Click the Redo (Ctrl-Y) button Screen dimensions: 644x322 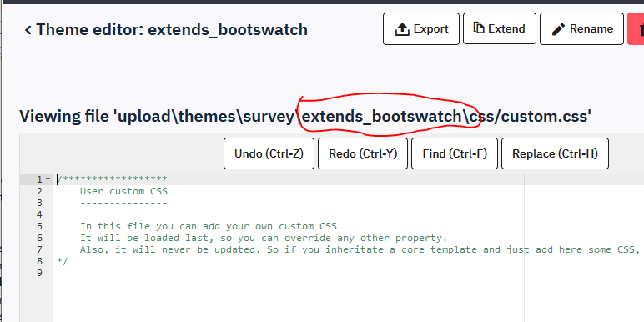pos(363,153)
